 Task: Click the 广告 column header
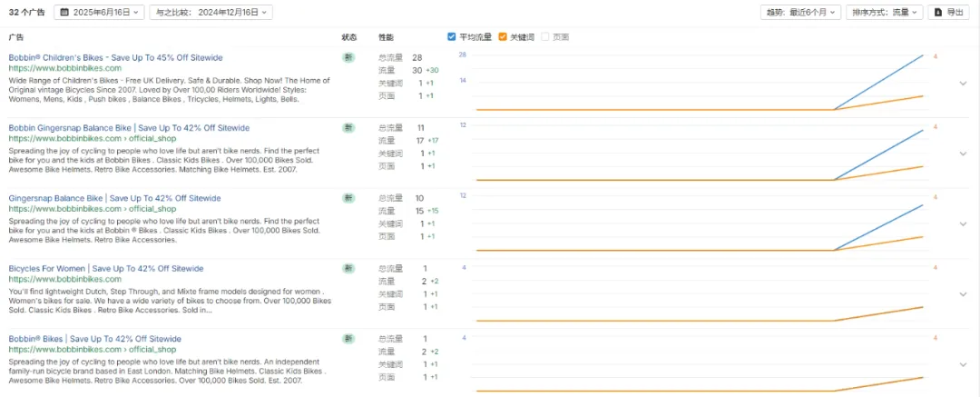tap(16, 37)
